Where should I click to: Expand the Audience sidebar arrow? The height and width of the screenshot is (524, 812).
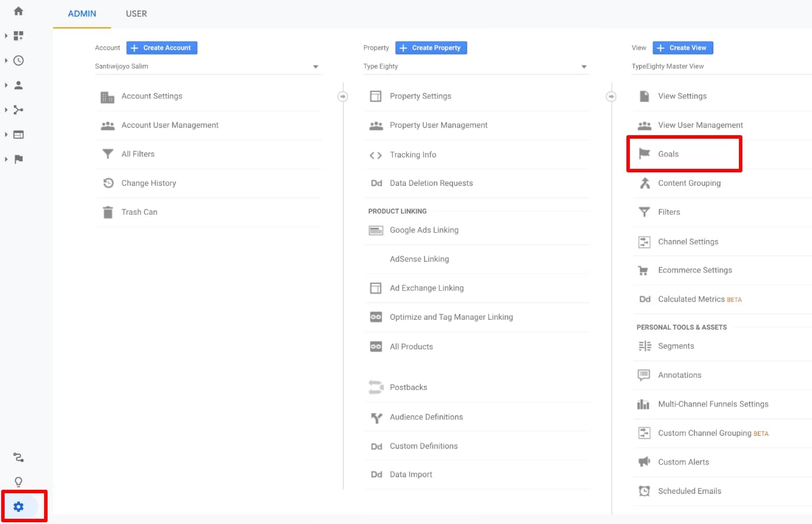pos(6,85)
